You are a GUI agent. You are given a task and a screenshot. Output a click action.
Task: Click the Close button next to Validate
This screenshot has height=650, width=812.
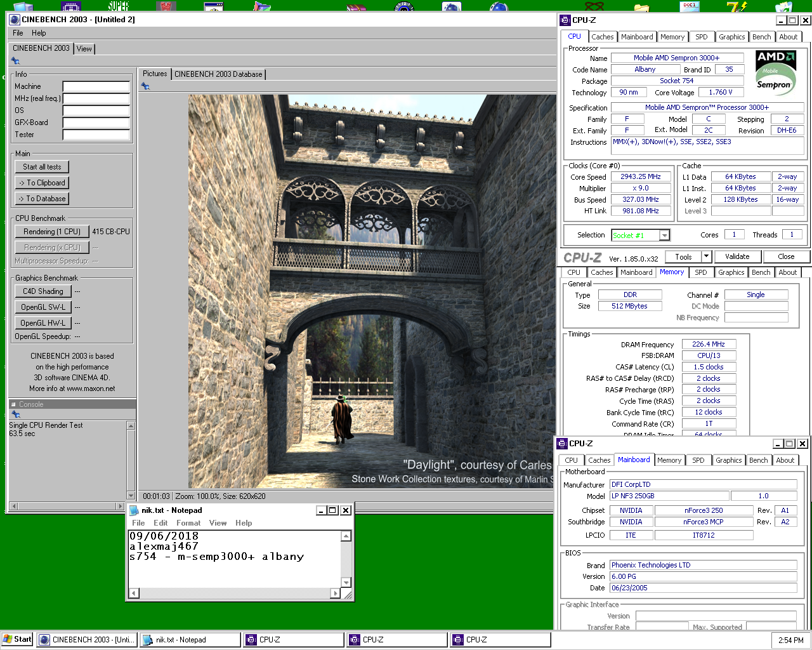tap(786, 256)
